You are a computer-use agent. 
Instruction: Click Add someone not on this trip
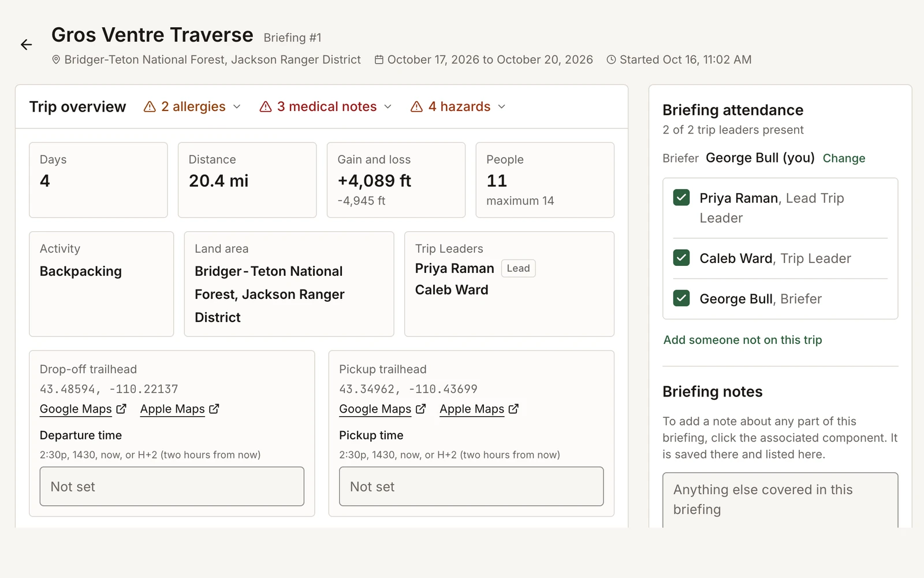[743, 340]
